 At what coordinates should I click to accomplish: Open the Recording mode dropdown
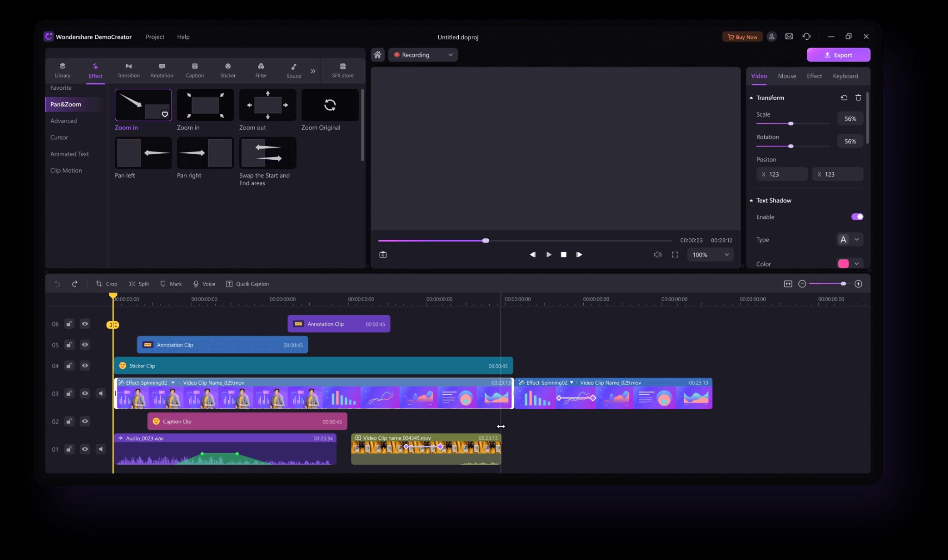(450, 55)
